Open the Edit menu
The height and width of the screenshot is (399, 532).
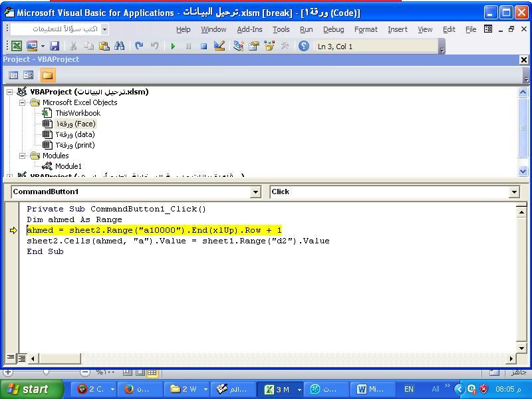point(449,29)
